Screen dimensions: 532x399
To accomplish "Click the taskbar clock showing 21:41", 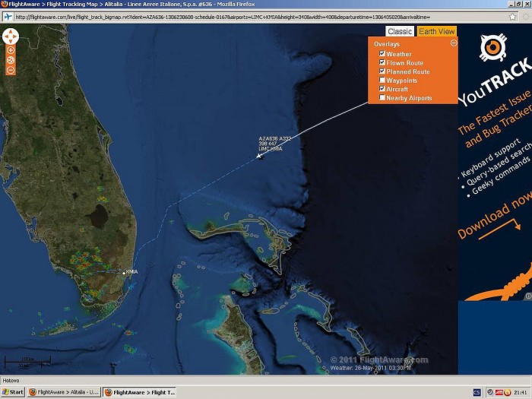I will 521,393.
